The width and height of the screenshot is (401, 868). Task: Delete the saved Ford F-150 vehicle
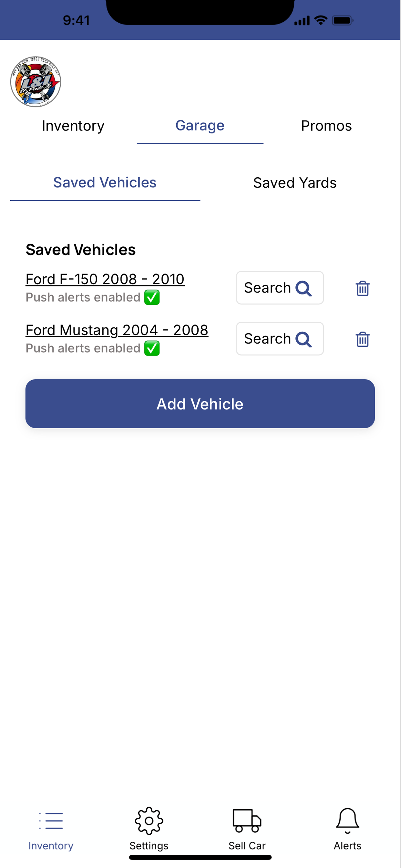(x=362, y=288)
